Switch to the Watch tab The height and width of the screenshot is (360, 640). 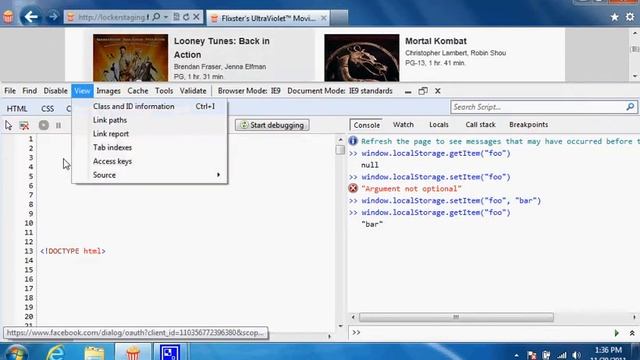click(x=403, y=124)
